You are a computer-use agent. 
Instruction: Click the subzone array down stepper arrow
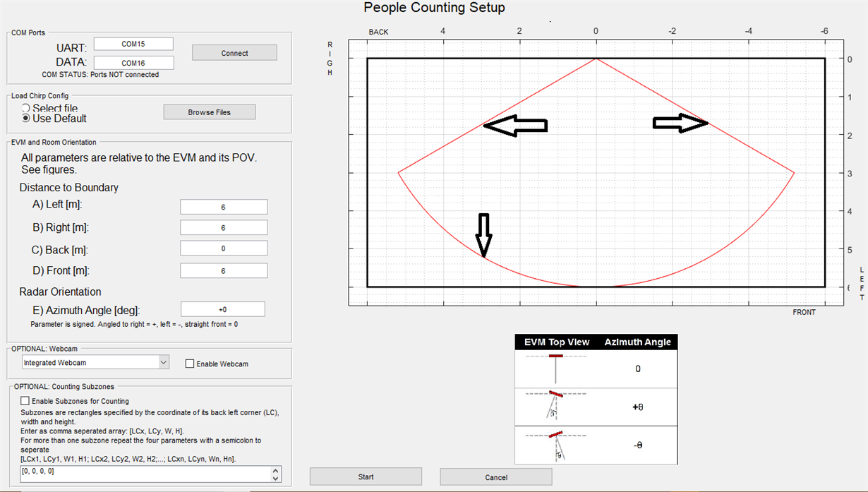(274, 479)
